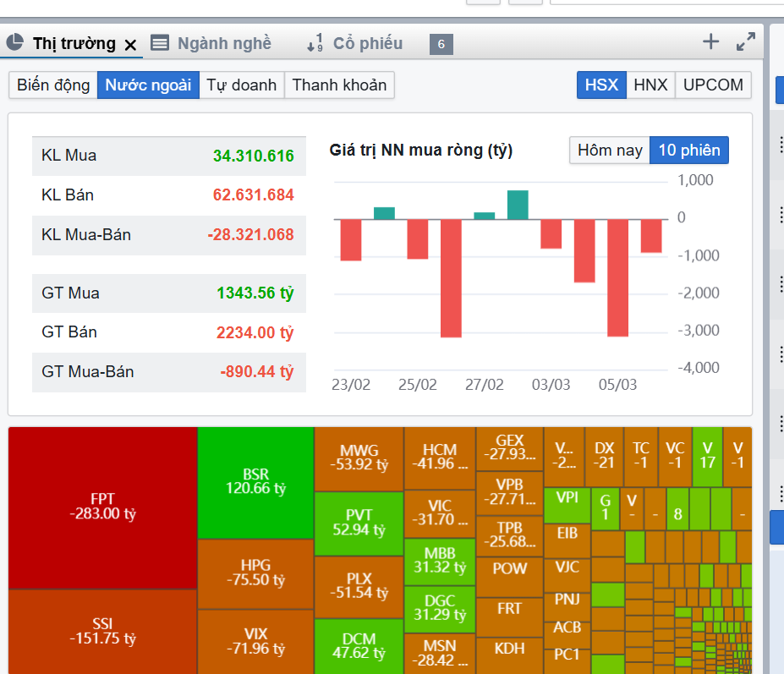Viewport: 784px width, 674px height.
Task: Switch to Ngành nghề tab
Action: [x=224, y=43]
